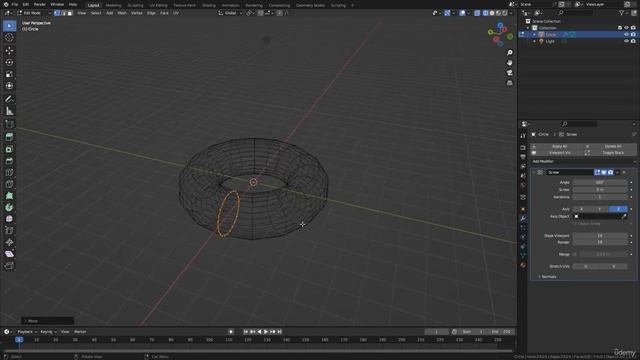
Task: Select the Loop Cut tool
Action: point(9,173)
